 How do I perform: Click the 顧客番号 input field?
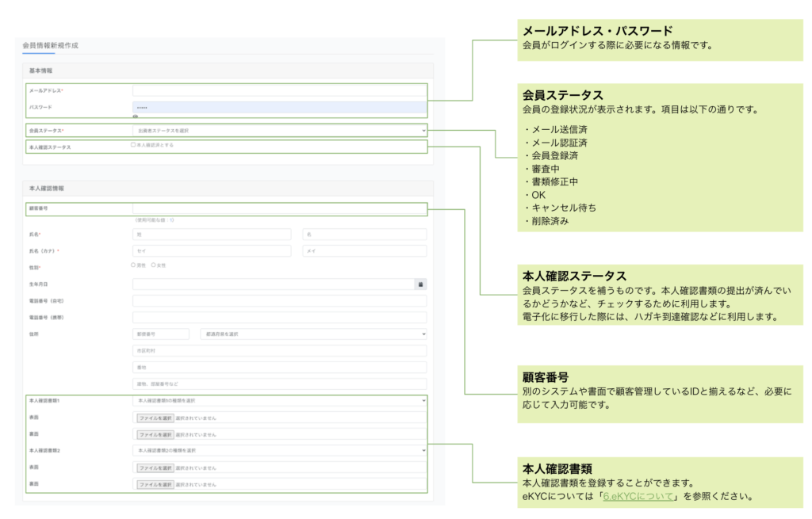click(x=279, y=208)
